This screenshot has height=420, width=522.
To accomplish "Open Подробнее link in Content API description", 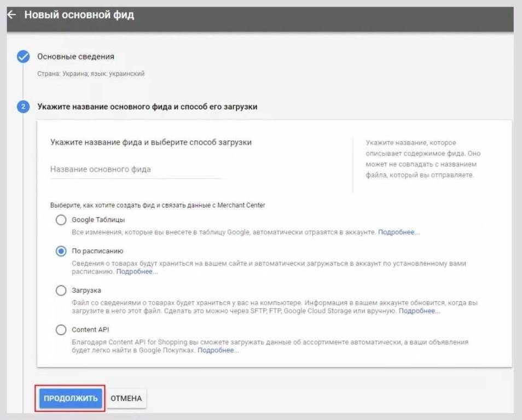I will tap(218, 351).
